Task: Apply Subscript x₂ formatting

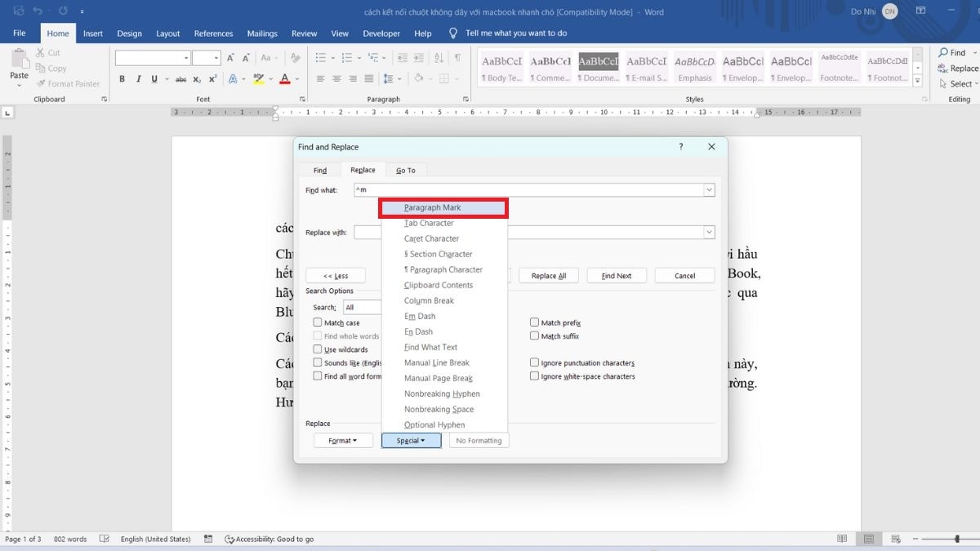Action: 198,79
